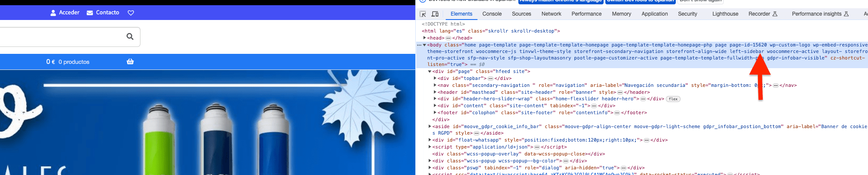868x175 pixels.
Task: Click the ellipsis inside div id topbar
Action: pos(491,79)
